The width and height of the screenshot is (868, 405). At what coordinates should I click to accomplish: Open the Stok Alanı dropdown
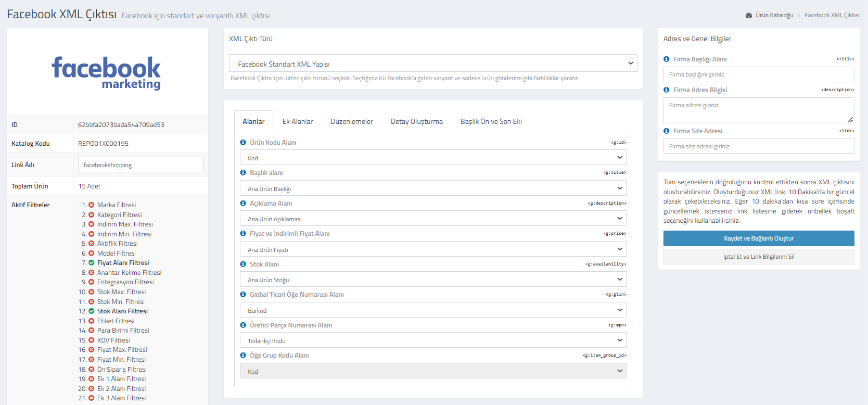[433, 279]
